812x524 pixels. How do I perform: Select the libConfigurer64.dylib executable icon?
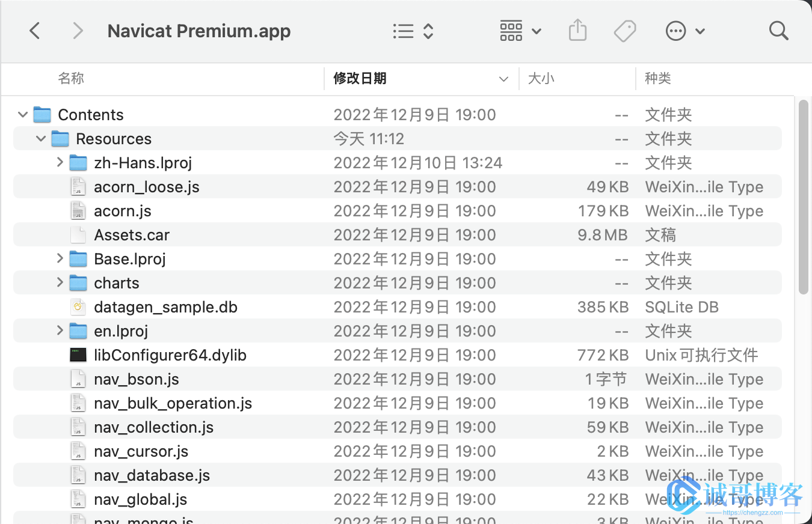[78, 355]
